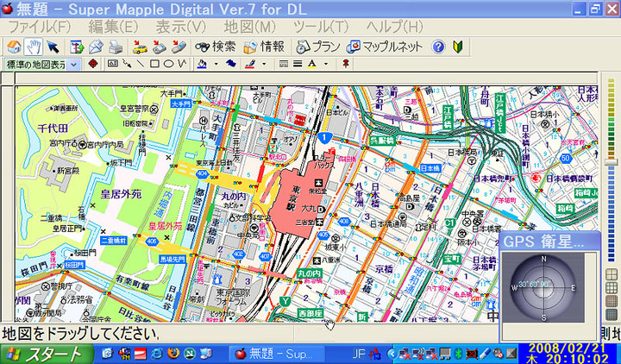The height and width of the screenshot is (364, 621).
Task: Click the fill color bucket icon
Action: pos(202,63)
